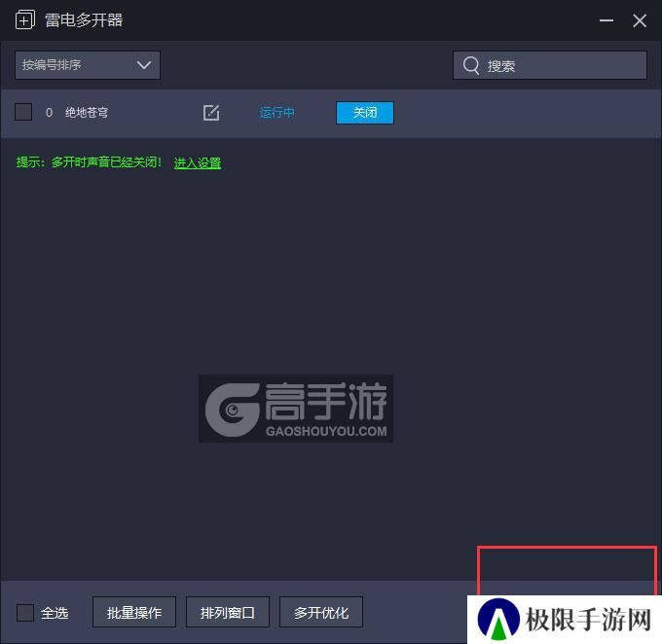The image size is (662, 644).
Task: Click inside the 搜索 search field
Action: [550, 65]
